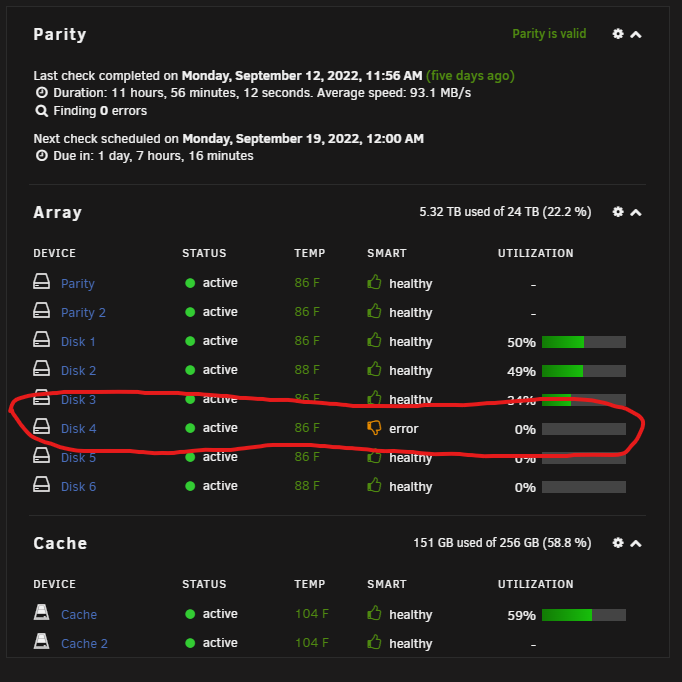The width and height of the screenshot is (682, 682).
Task: Collapse the Parity section
Action: coord(636,34)
